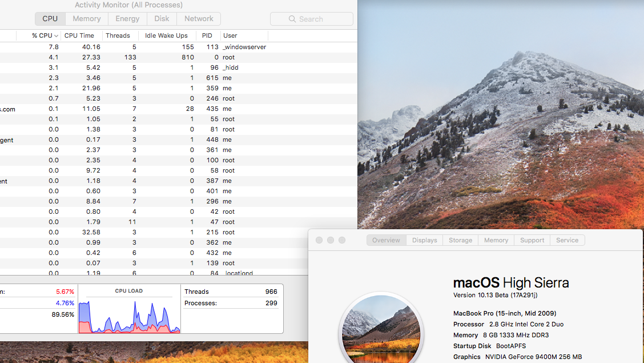Switch to the Disk tab
Screen dimensions: 644x363
[162, 19]
